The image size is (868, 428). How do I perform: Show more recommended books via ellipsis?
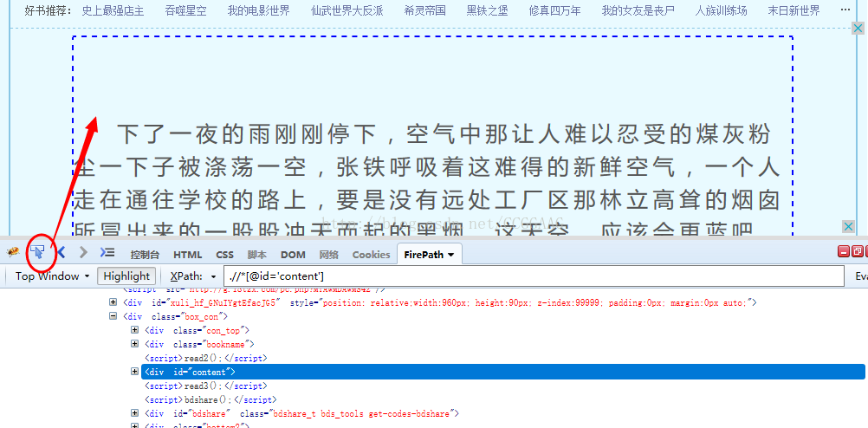tap(845, 10)
